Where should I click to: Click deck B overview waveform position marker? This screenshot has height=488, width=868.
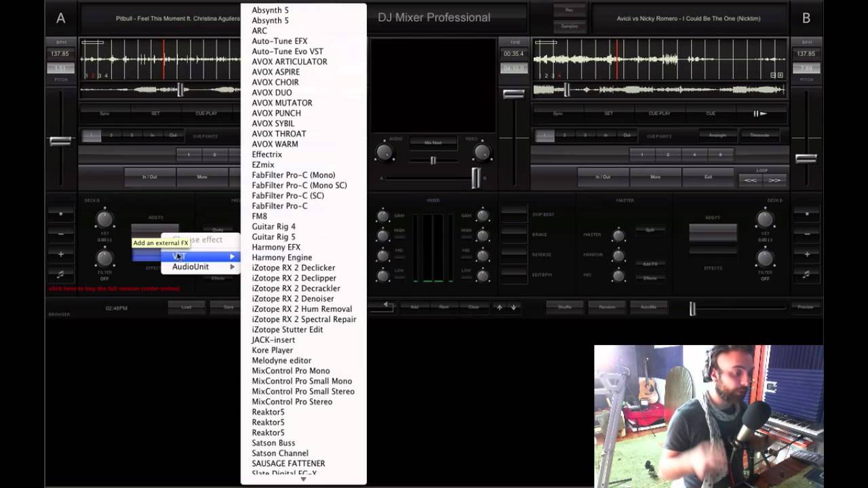coord(567,89)
